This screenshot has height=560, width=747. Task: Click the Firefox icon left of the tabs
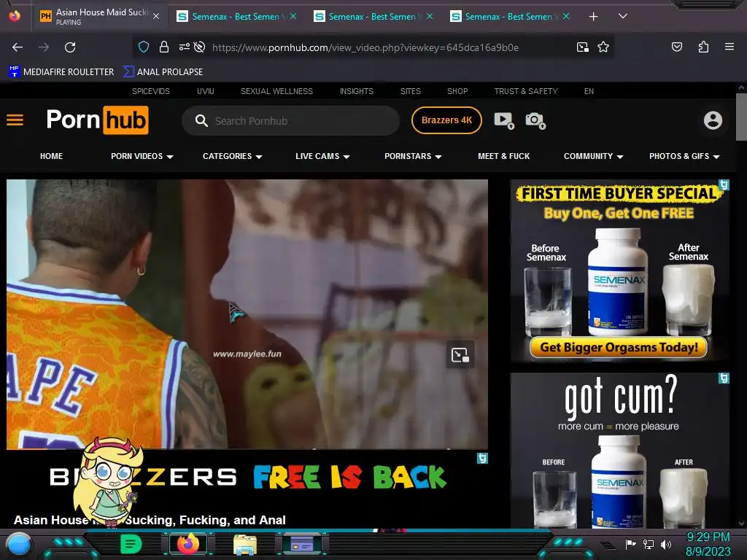pos(15,16)
